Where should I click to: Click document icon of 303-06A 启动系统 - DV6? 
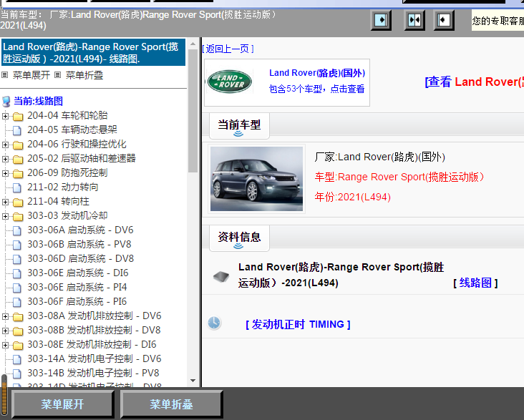tap(17, 231)
